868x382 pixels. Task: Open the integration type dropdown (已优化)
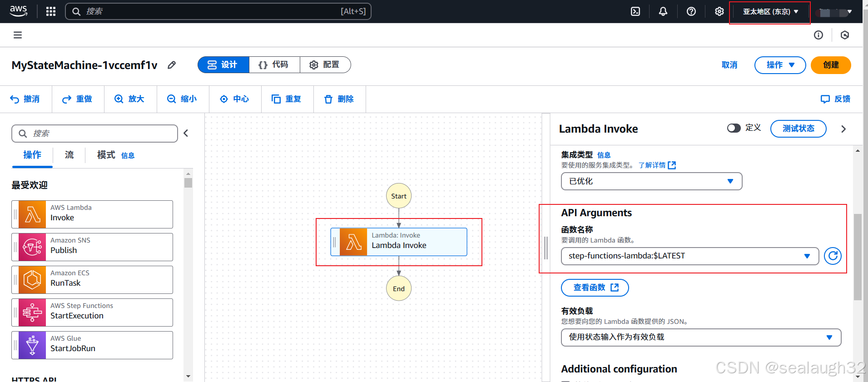coord(652,181)
